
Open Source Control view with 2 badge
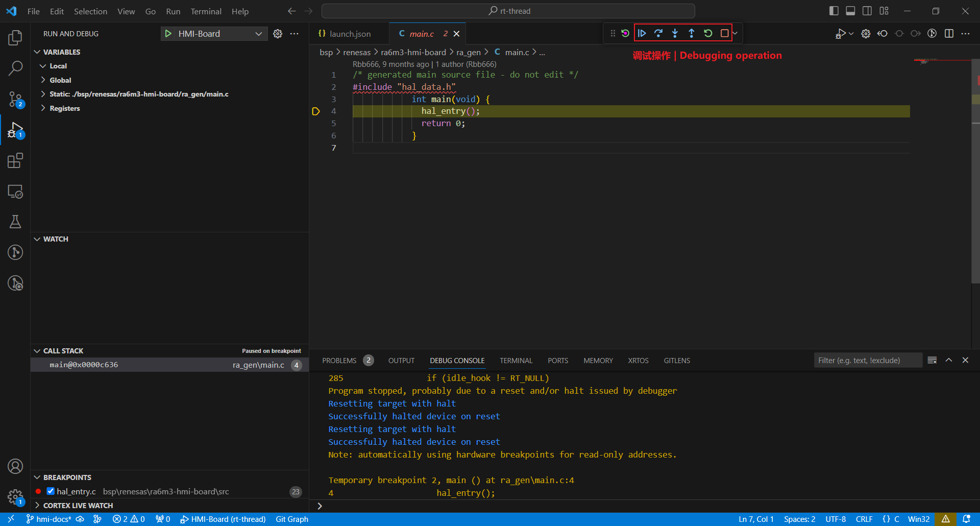click(x=15, y=99)
